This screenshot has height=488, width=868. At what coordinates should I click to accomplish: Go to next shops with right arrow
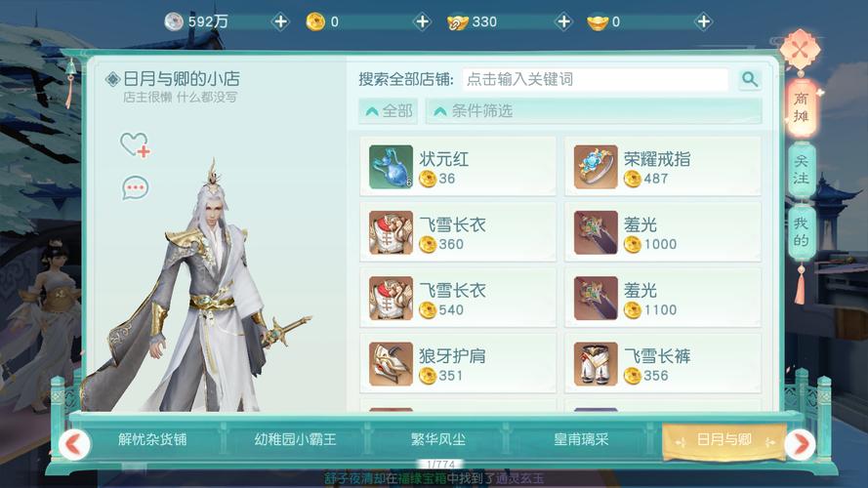pyautogui.click(x=800, y=444)
